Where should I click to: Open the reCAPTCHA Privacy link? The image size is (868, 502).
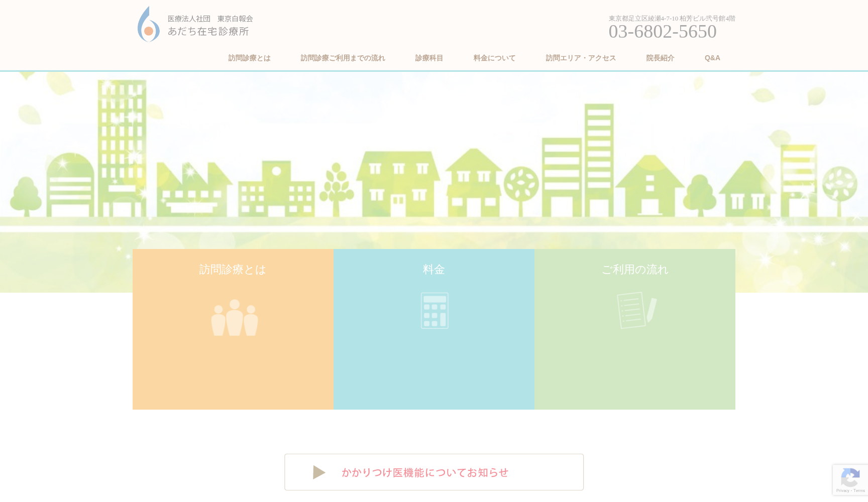coord(842,490)
